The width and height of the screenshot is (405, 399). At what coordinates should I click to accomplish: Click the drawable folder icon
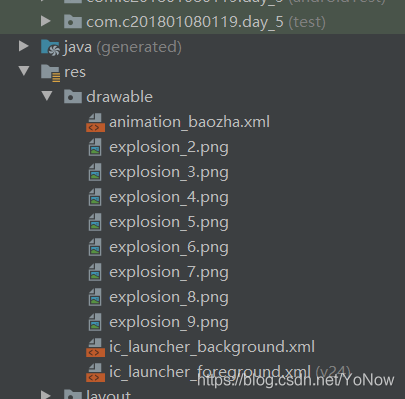(x=73, y=97)
